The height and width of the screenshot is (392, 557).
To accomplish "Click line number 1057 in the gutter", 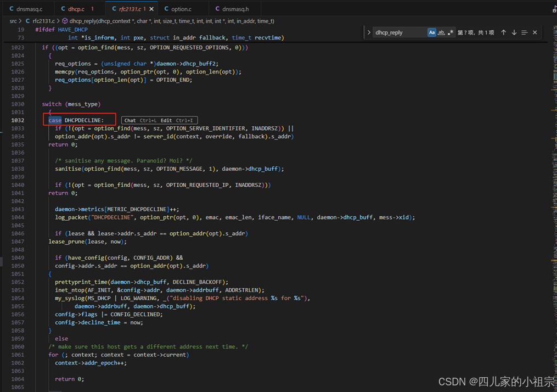I will (x=18, y=322).
